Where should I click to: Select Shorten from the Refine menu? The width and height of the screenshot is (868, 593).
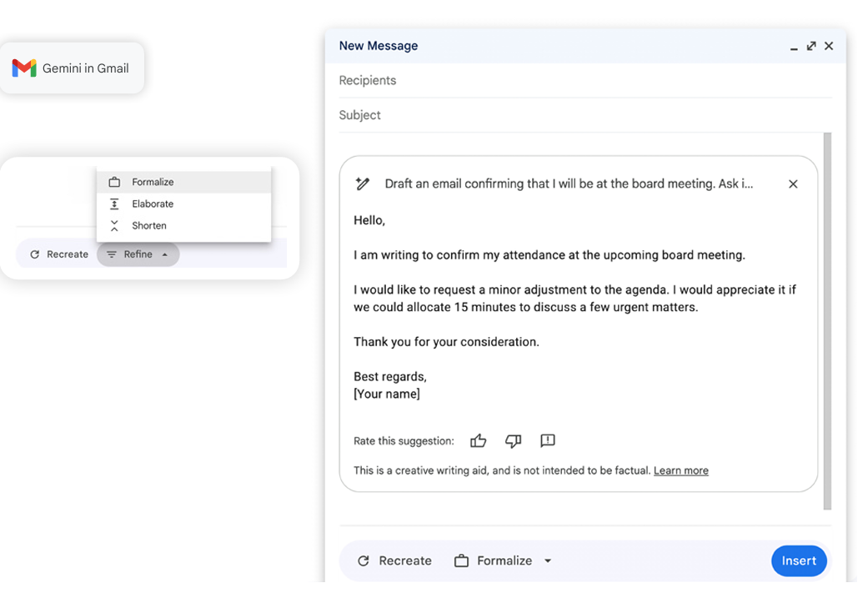point(149,226)
